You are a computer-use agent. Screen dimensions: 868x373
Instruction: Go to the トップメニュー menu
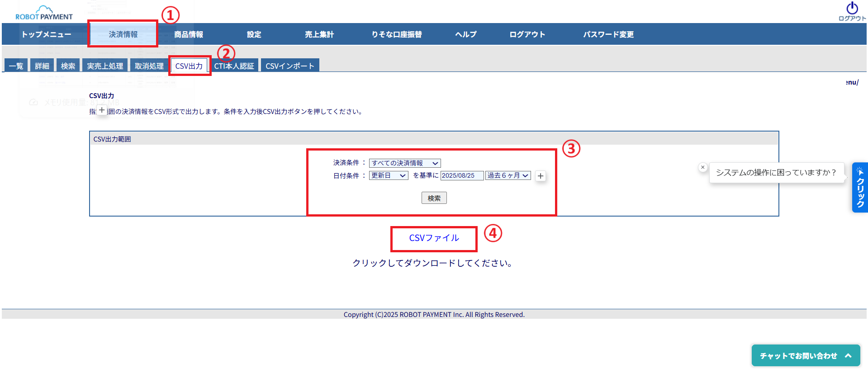pos(46,34)
